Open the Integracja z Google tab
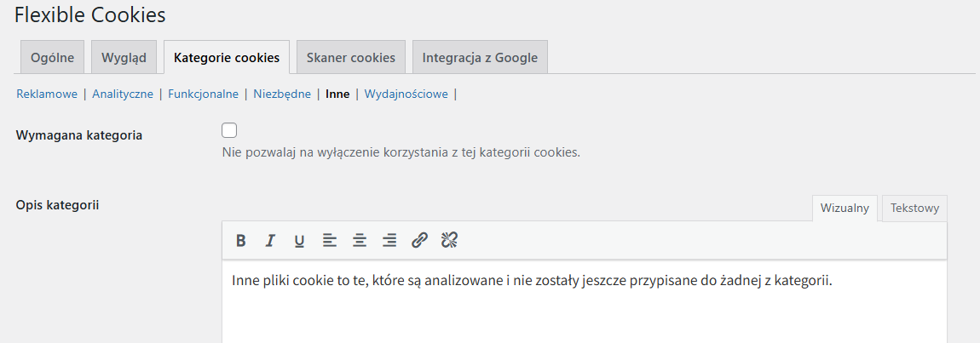The image size is (980, 343). [x=480, y=58]
